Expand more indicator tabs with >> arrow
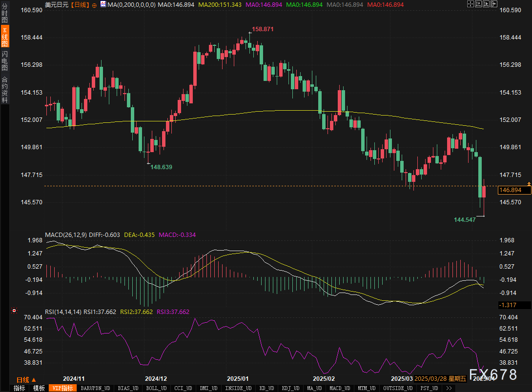 449,388
